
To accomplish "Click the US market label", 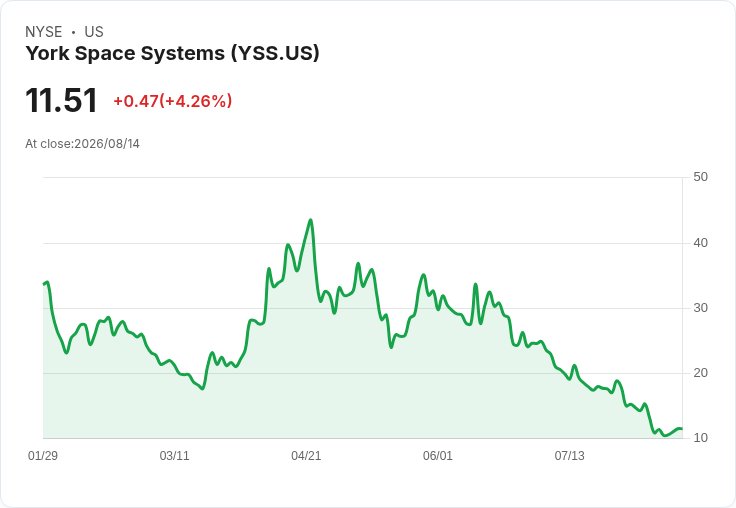I will click(x=94, y=32).
